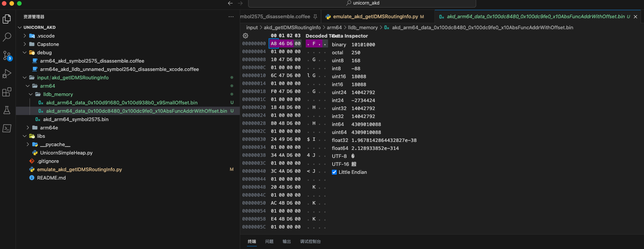Click the binary value 10101000
The height and width of the screenshot is (249, 644).
tap(363, 44)
